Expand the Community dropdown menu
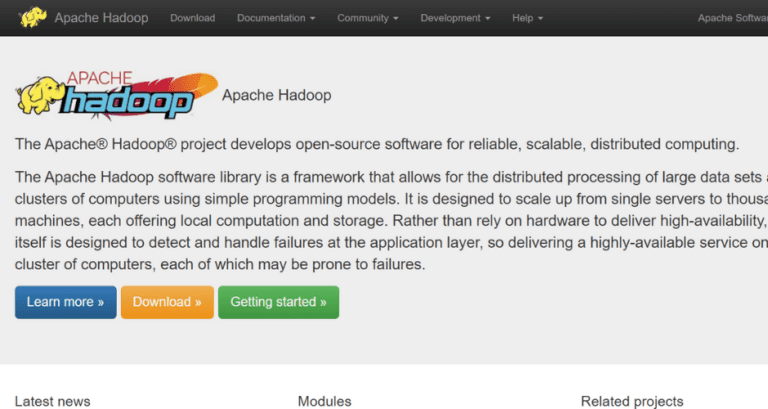Viewport: 768px width, 409px height. click(x=367, y=18)
